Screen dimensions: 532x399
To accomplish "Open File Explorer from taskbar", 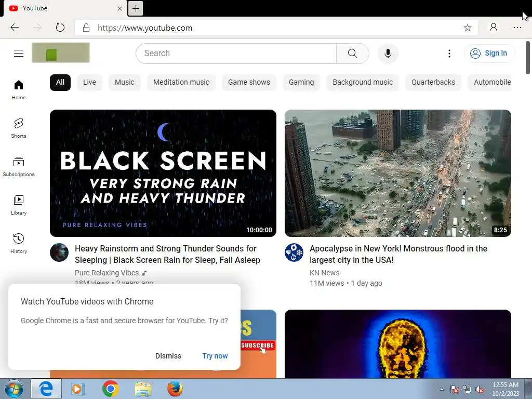I will [x=143, y=389].
